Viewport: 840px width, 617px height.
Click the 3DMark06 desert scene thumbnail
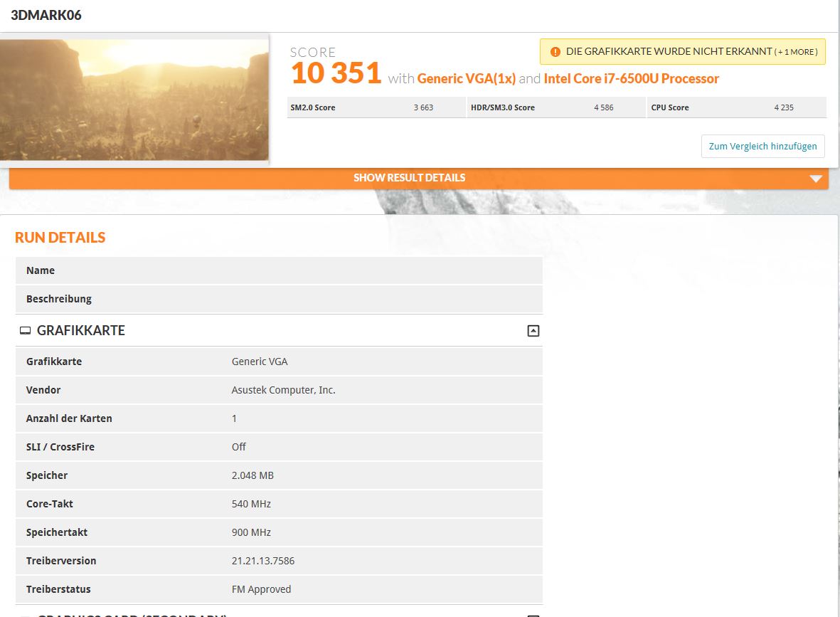(x=134, y=99)
